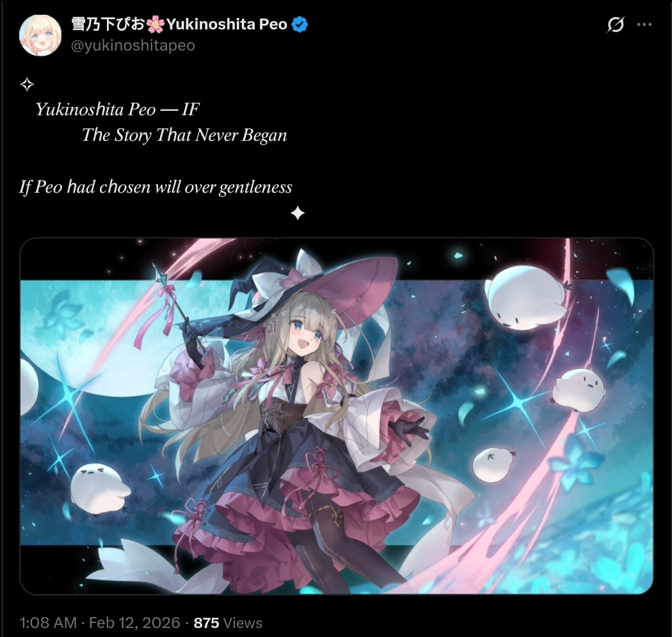Click 'If Peo had chosen will over gentleness'

coord(156,187)
